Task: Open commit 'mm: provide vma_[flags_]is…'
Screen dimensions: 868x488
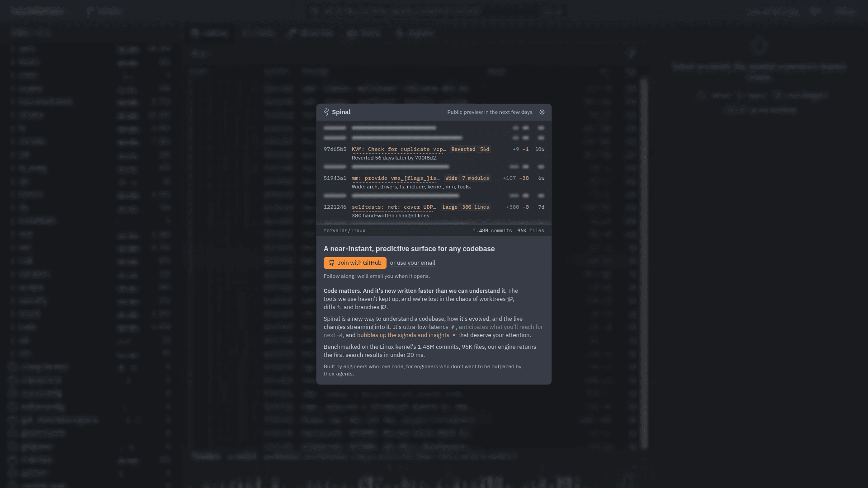Action: (396, 178)
